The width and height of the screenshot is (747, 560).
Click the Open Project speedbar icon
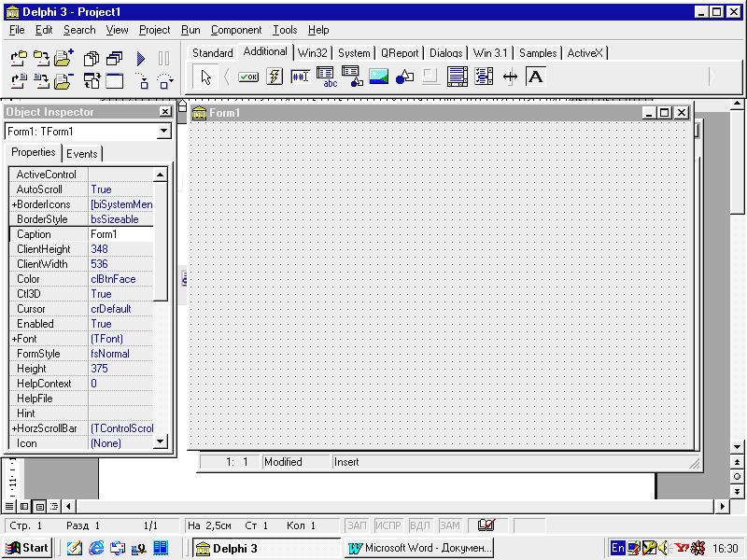tap(19, 59)
